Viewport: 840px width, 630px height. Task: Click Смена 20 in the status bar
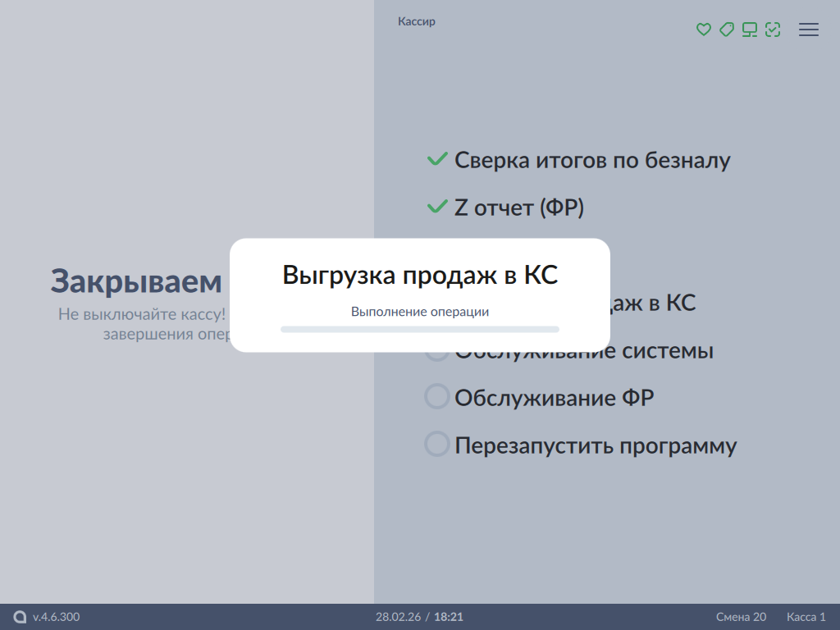(741, 617)
